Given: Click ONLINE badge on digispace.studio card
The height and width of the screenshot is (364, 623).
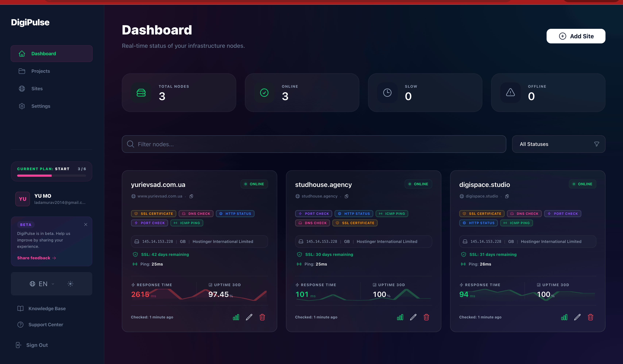Looking at the screenshot, I should [x=583, y=184].
